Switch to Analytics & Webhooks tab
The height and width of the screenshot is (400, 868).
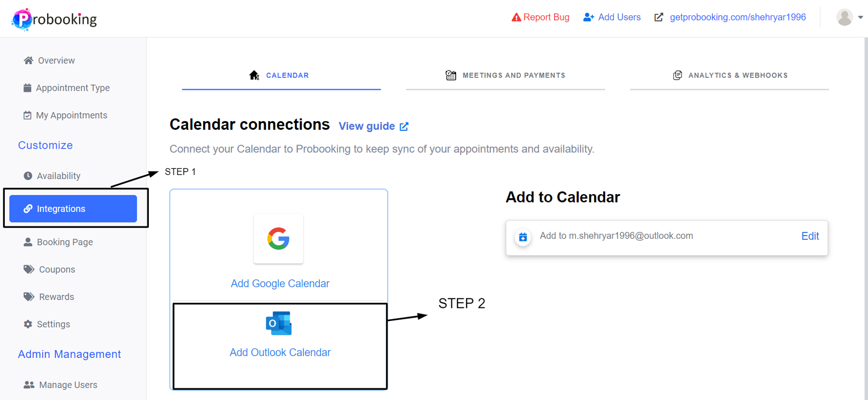click(x=730, y=75)
